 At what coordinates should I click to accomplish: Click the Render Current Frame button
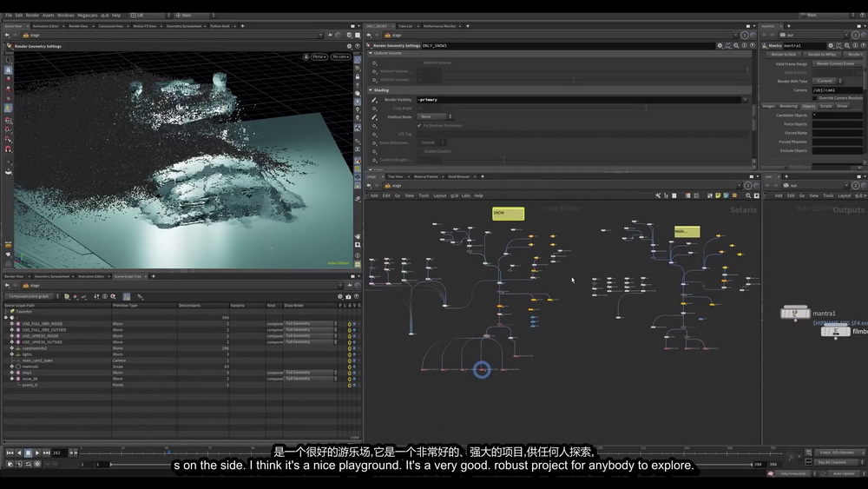pos(835,63)
